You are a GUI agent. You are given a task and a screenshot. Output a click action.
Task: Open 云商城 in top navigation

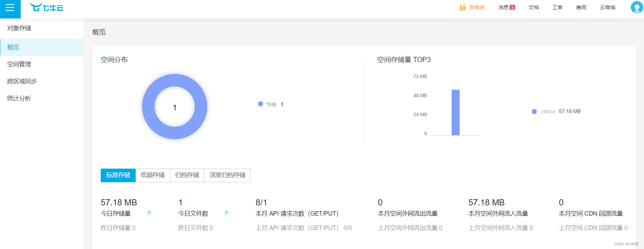(608, 7)
